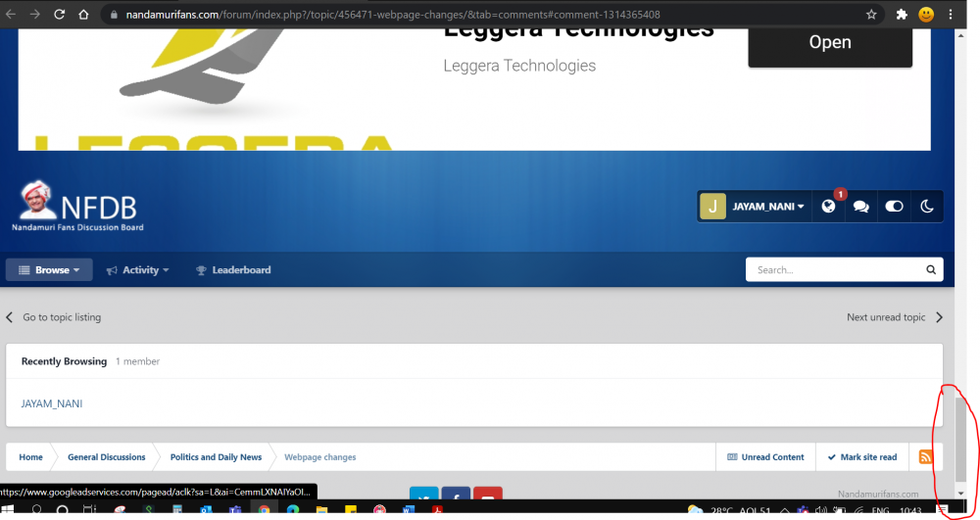Expand the Activity menu
This screenshot has width=980, height=520.
[x=138, y=269]
